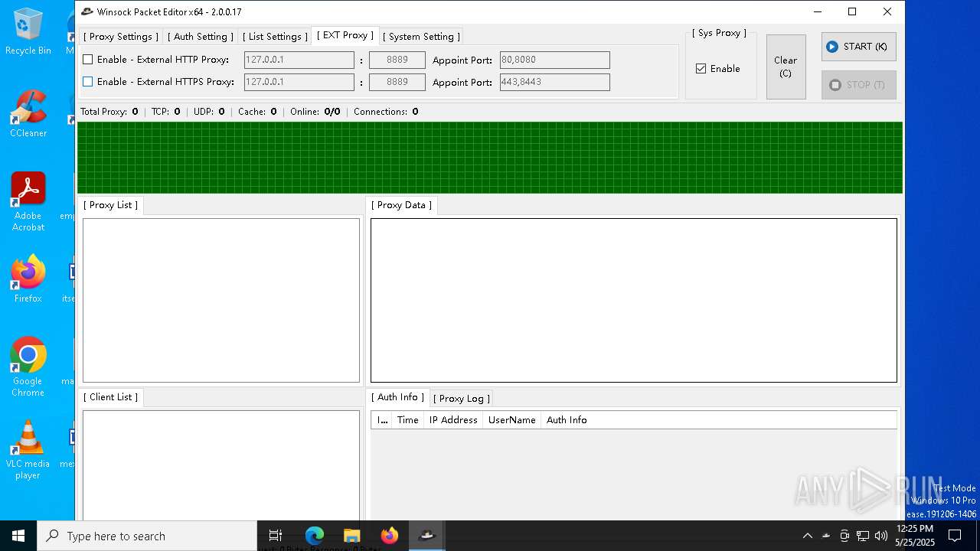Screen dimensions: 980x551
Task: Click the HTTP proxy IP address field
Action: (299, 60)
